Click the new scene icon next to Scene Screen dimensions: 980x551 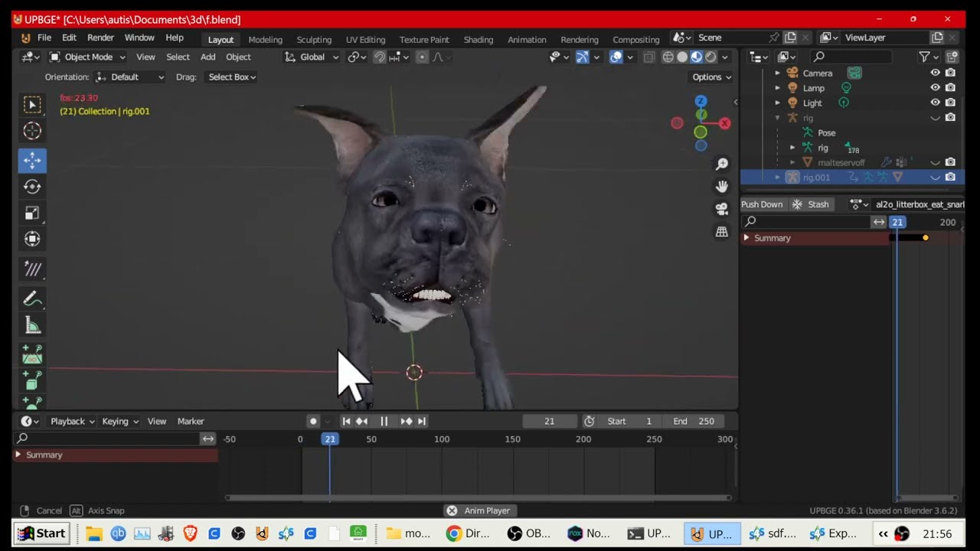tap(790, 37)
